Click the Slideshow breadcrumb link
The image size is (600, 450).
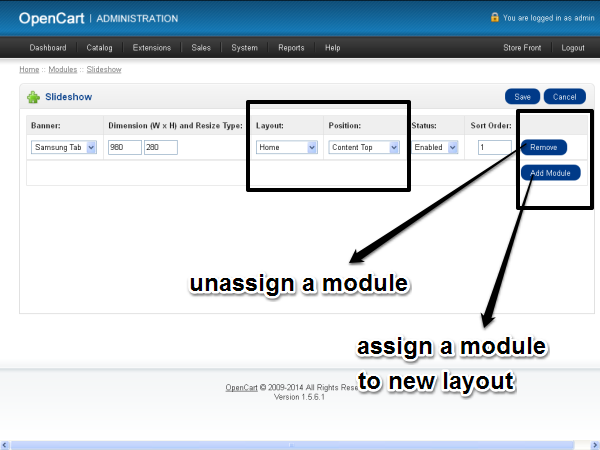(104, 69)
